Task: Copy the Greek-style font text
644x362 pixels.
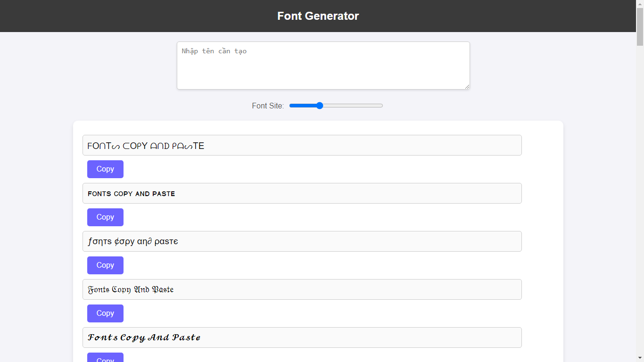Action: pos(105,265)
